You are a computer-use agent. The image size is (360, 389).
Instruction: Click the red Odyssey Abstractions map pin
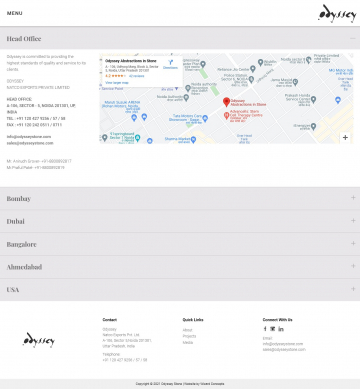pos(226,102)
